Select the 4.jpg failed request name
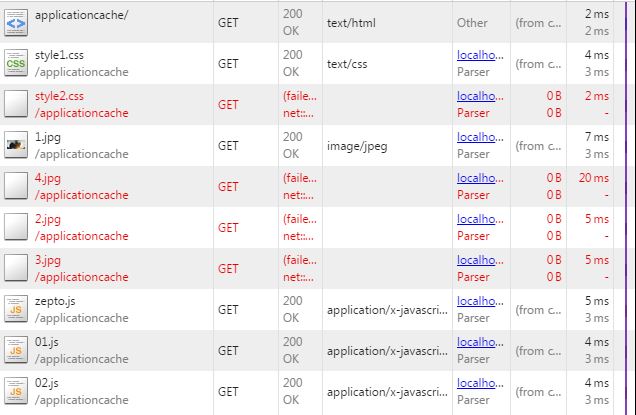 (47, 178)
